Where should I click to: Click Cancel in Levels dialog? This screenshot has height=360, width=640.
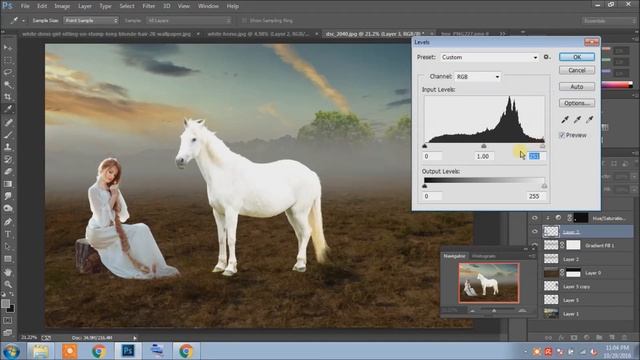click(577, 70)
